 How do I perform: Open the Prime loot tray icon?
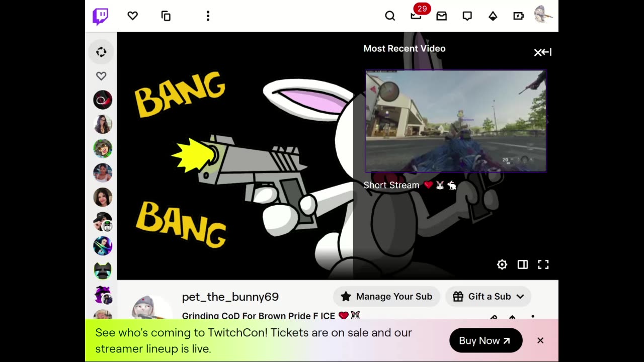[x=442, y=16]
